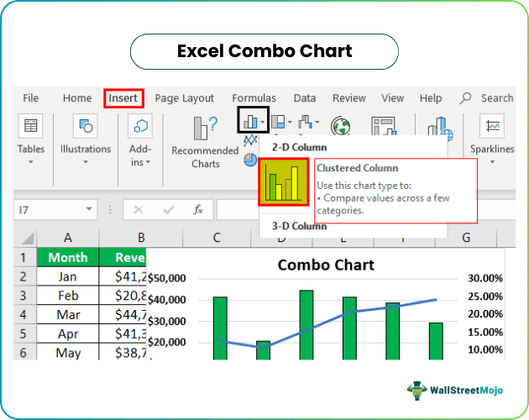Click the Search text field
The height and width of the screenshot is (420, 529).
(x=497, y=98)
